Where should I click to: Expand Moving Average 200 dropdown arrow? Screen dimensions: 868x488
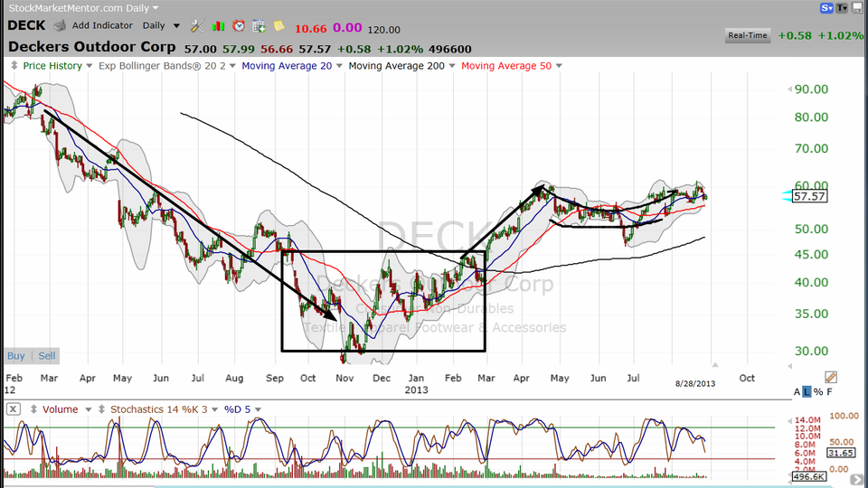pyautogui.click(x=452, y=66)
